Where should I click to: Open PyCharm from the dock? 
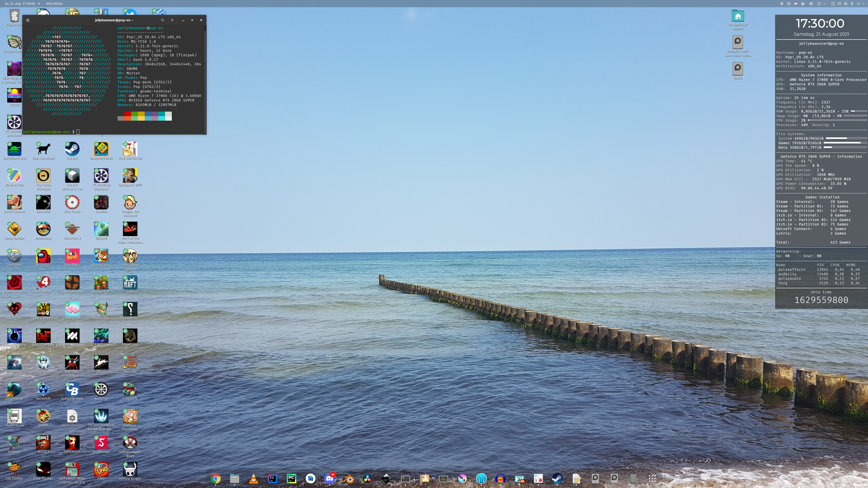[x=291, y=478]
